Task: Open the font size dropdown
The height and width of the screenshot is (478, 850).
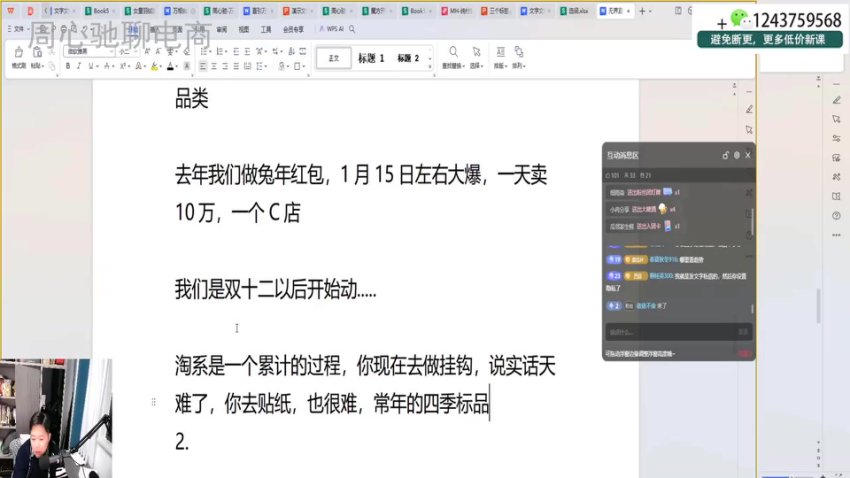Action: click(127, 51)
